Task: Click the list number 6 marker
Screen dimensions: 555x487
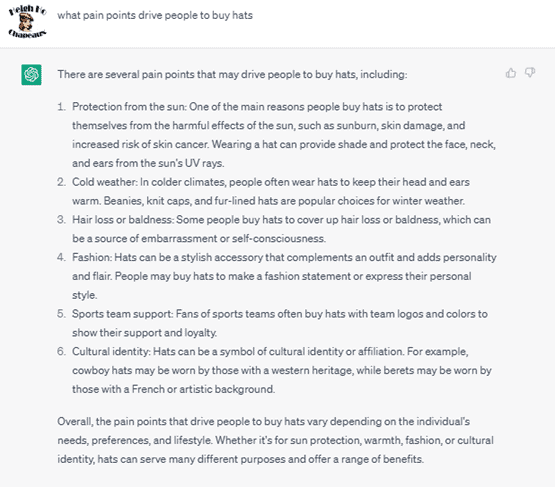Action: click(61, 351)
